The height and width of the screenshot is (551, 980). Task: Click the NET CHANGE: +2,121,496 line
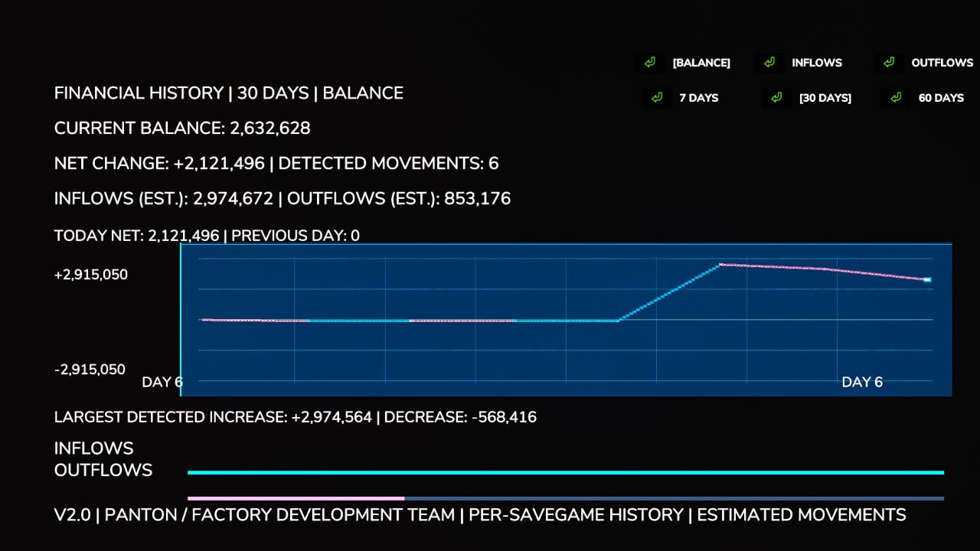click(x=276, y=164)
